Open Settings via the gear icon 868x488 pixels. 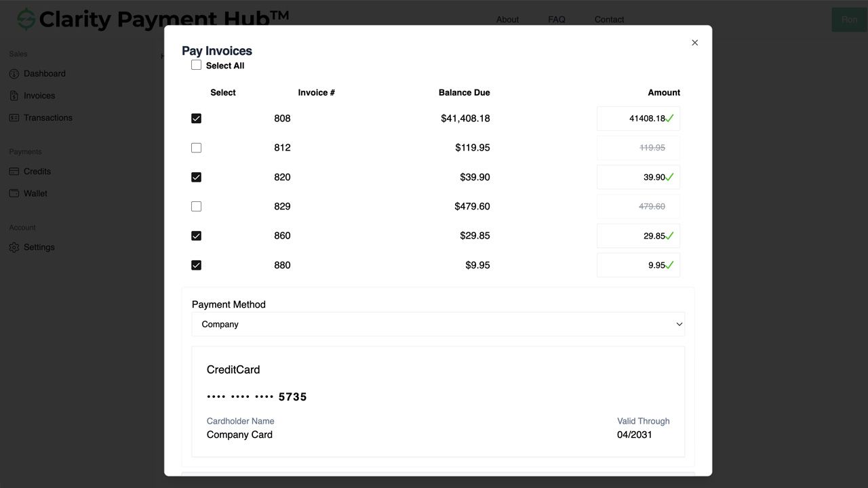14,247
